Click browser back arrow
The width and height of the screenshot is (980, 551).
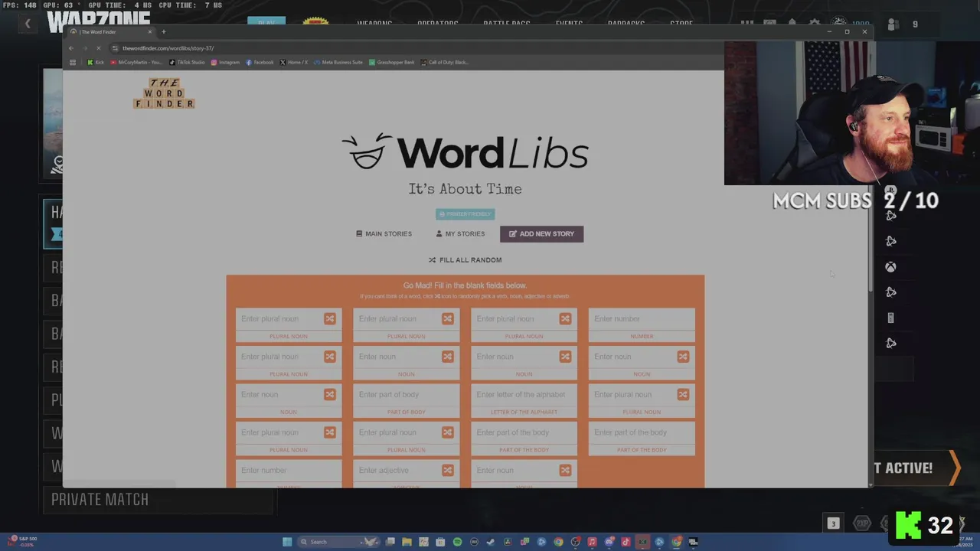point(71,48)
